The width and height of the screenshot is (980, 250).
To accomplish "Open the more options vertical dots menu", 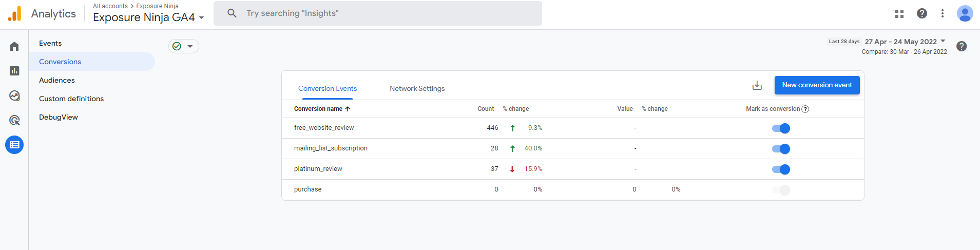I will tap(942, 14).
